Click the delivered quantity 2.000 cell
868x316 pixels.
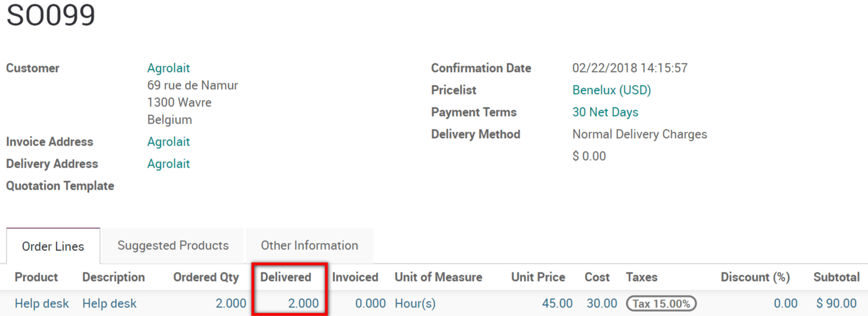coord(303,304)
